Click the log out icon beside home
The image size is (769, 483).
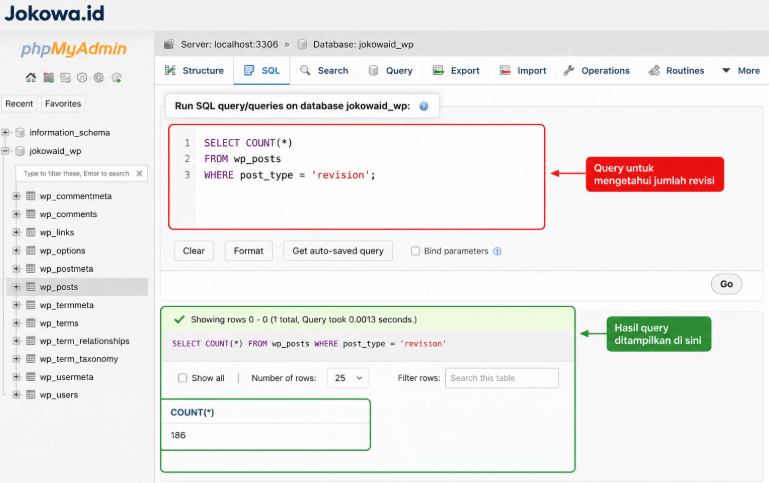48,77
